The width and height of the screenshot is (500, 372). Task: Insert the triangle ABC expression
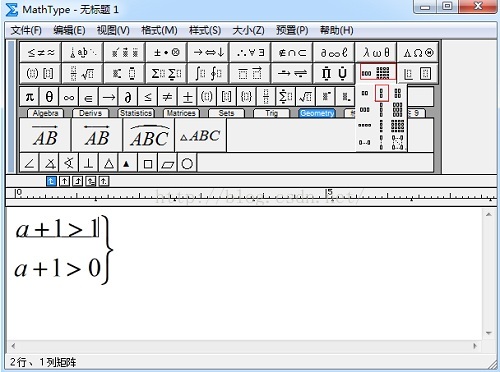[x=200, y=135]
